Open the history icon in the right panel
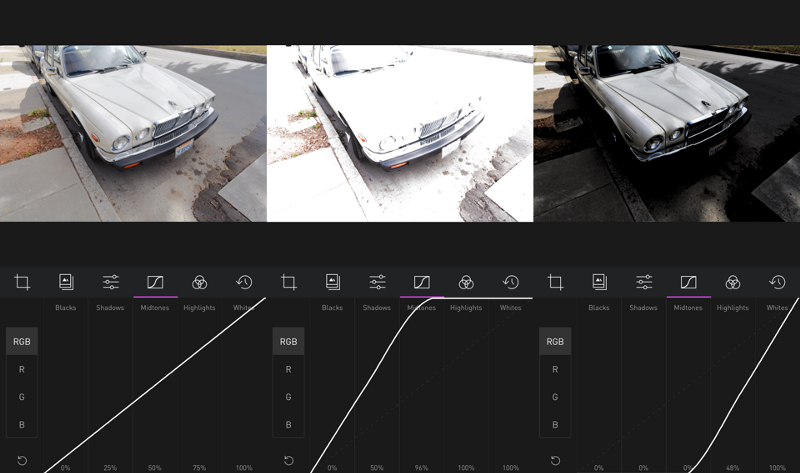The width and height of the screenshot is (800, 473). [777, 283]
